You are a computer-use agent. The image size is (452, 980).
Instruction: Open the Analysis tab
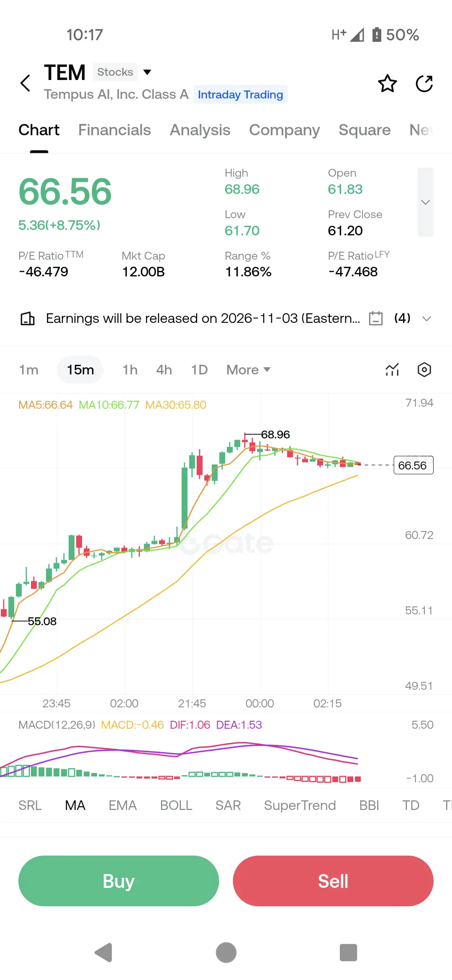200,130
